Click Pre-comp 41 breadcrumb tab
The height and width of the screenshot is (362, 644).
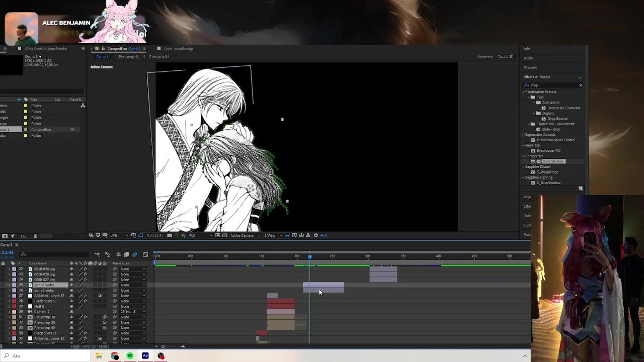129,56
